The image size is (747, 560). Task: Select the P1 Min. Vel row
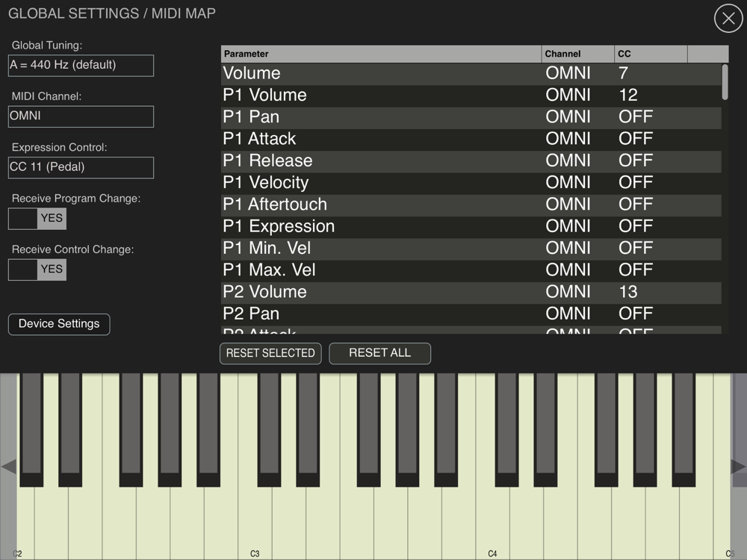471,249
